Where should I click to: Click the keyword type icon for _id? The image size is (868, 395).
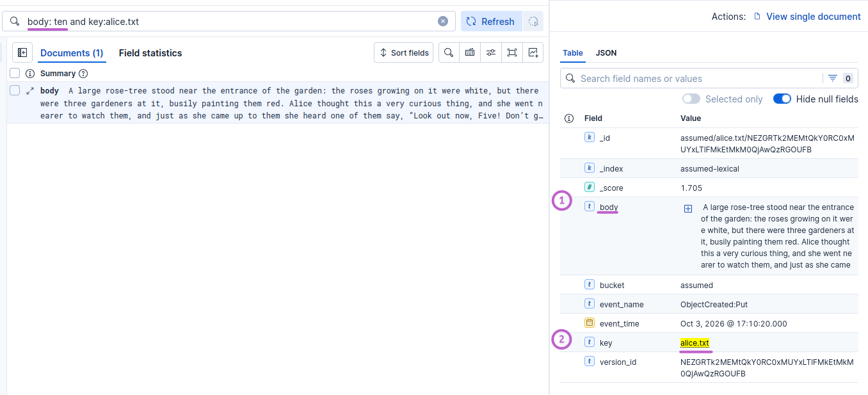590,137
